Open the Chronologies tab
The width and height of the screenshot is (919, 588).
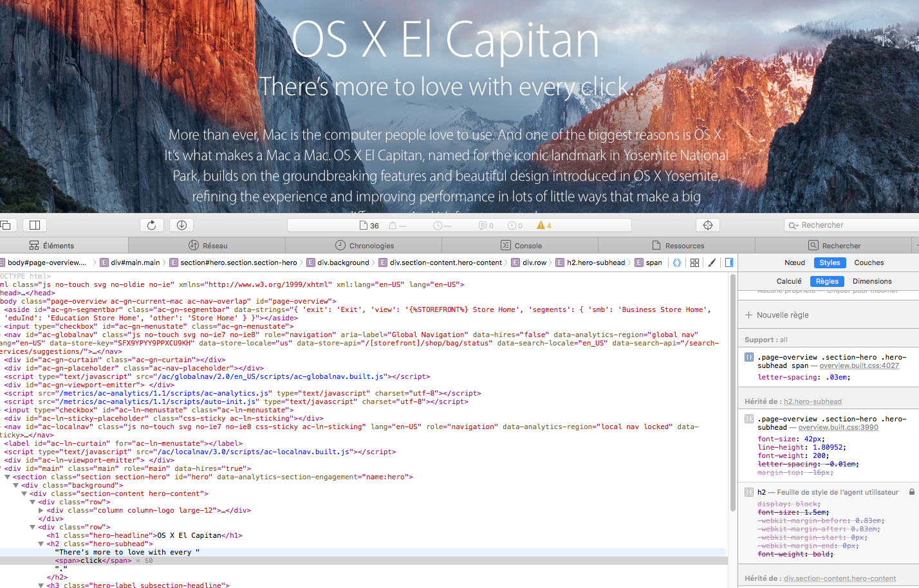click(364, 246)
